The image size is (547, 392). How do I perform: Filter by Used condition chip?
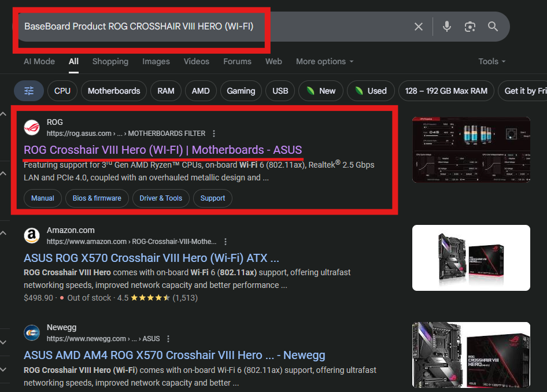371,91
